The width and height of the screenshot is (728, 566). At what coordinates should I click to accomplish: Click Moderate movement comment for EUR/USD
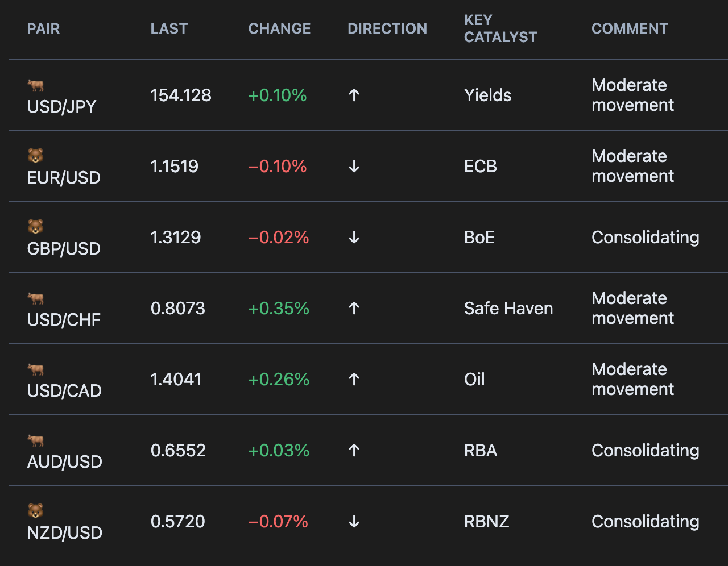click(633, 166)
